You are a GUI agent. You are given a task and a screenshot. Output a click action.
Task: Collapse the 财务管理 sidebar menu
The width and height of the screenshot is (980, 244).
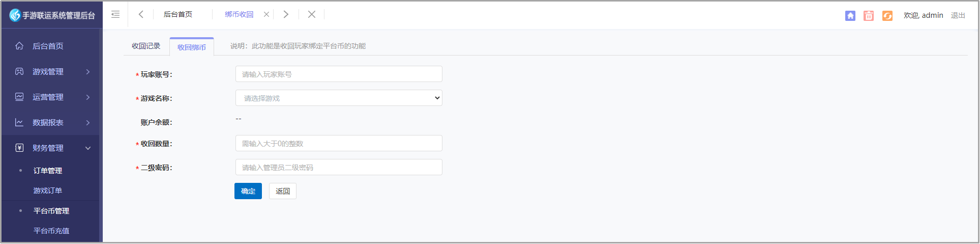[51, 148]
